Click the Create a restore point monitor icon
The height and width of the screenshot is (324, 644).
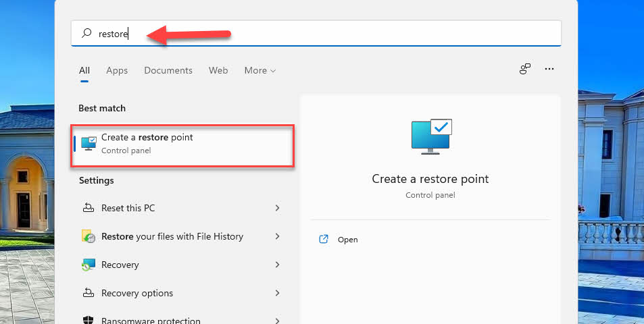tap(89, 144)
